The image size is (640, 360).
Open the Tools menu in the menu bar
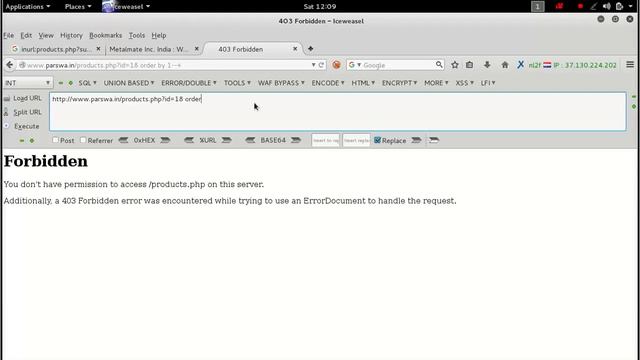[x=137, y=36]
